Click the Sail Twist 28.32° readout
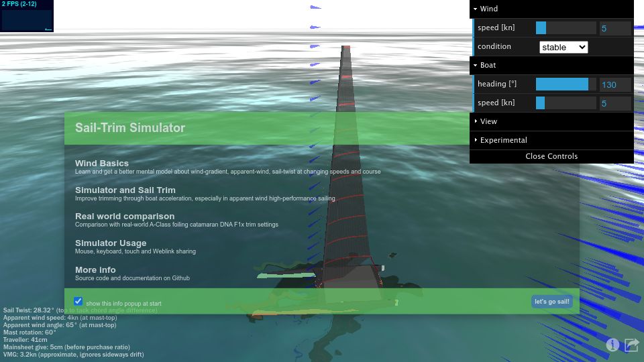This screenshot has width=644, height=362. click(80, 310)
